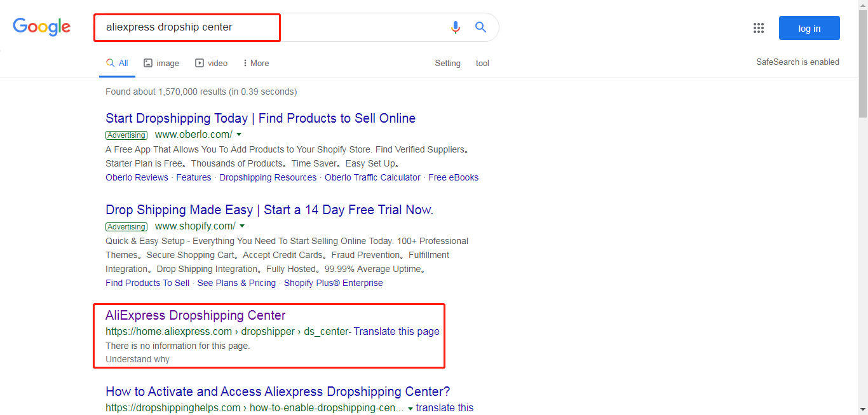Screen dimensions: 868x415
Task: Open Shopify Plus Enterprise sitelink
Action: click(x=333, y=283)
